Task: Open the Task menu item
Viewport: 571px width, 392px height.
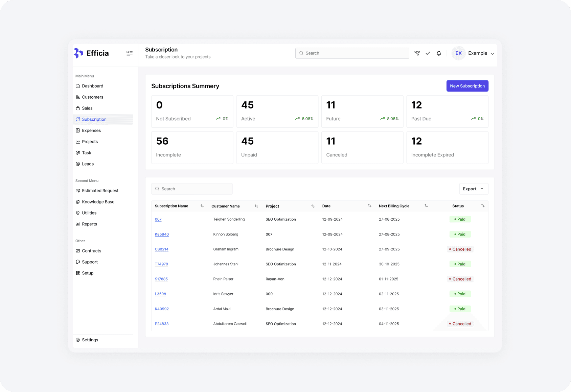Action: point(103,153)
